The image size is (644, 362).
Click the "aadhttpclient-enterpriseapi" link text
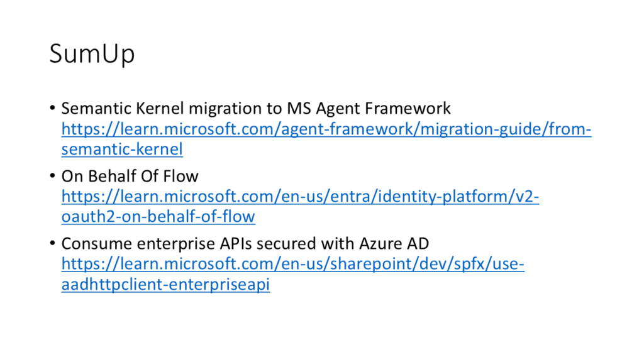(165, 285)
